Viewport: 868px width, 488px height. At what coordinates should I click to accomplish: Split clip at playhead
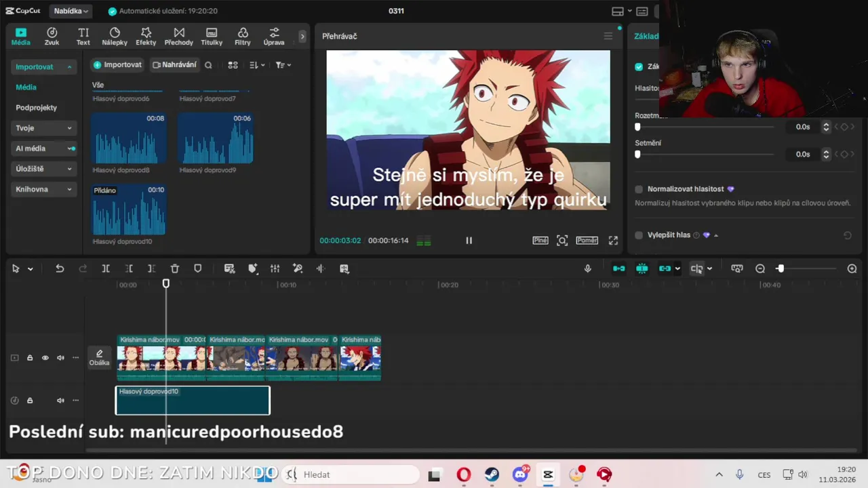click(x=106, y=269)
